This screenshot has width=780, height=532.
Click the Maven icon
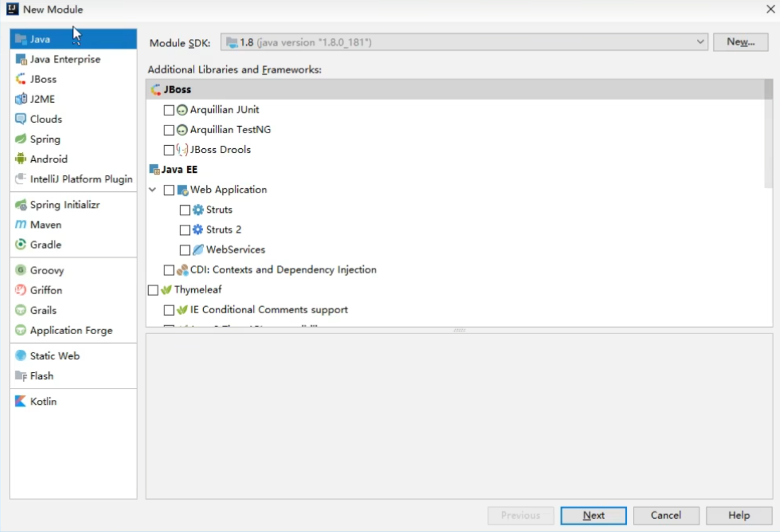21,225
